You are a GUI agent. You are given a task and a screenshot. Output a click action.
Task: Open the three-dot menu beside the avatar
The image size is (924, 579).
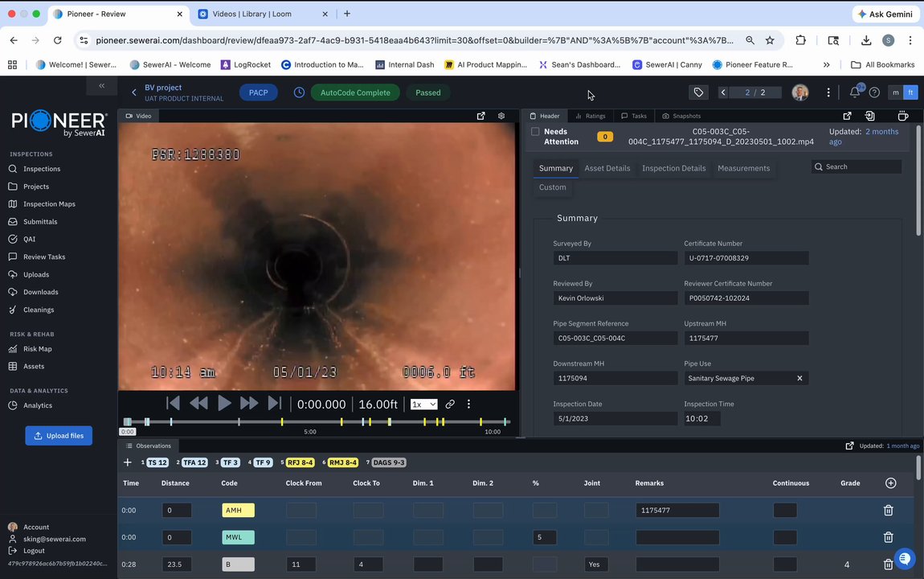tap(828, 92)
